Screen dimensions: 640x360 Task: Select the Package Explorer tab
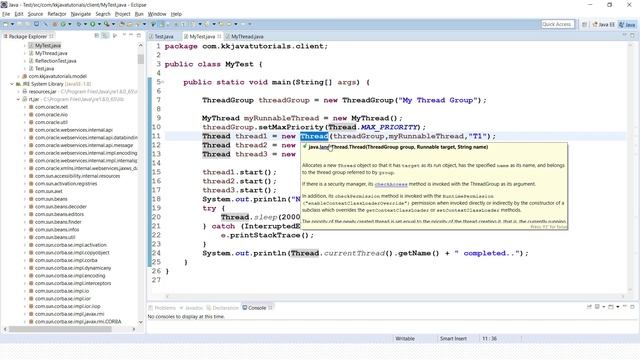point(28,36)
